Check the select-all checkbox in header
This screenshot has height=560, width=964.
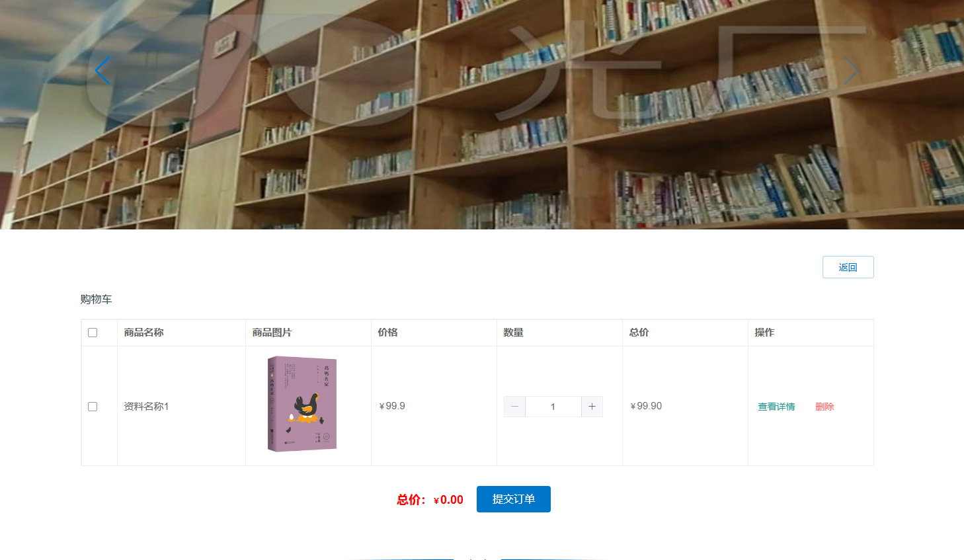[93, 333]
